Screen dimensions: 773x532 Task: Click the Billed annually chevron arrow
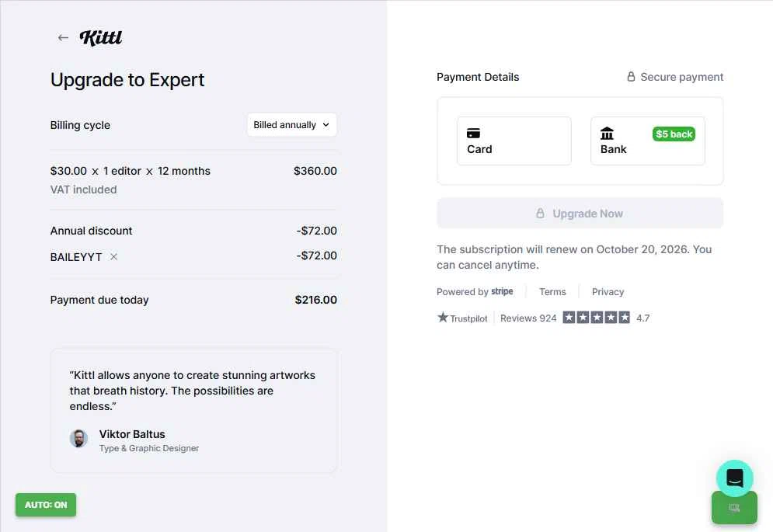coord(326,125)
